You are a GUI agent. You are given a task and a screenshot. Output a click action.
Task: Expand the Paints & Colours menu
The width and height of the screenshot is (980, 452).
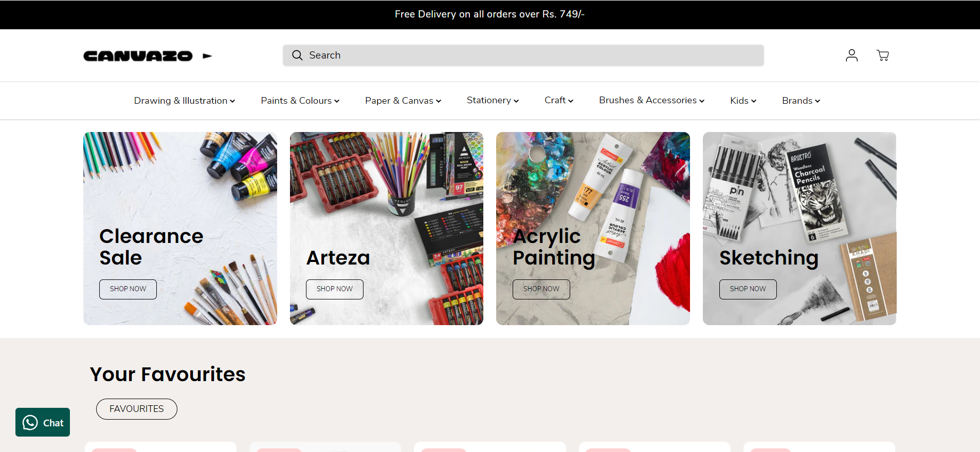click(300, 101)
